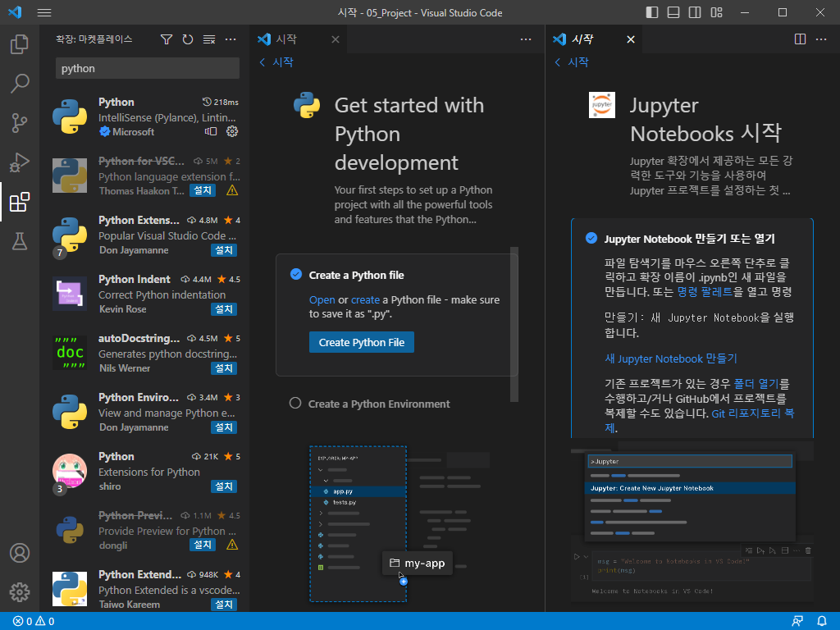Open the Python extension manage gear

[x=232, y=131]
